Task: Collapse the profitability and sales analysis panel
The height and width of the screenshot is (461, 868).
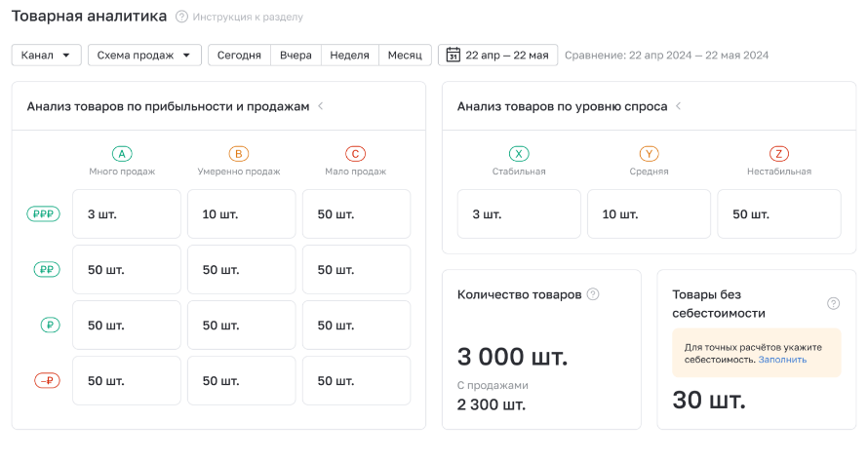Action: coord(321,105)
